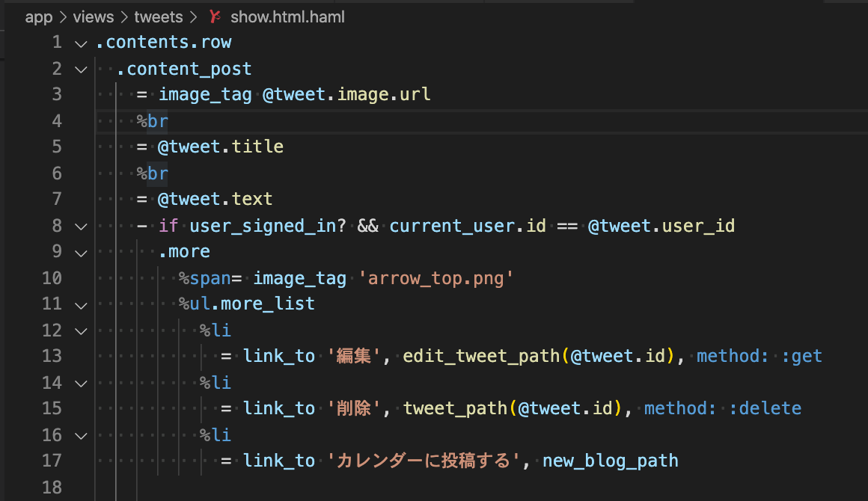This screenshot has width=868, height=501.
Task: Click the %li tag on line 12
Action: (216, 330)
